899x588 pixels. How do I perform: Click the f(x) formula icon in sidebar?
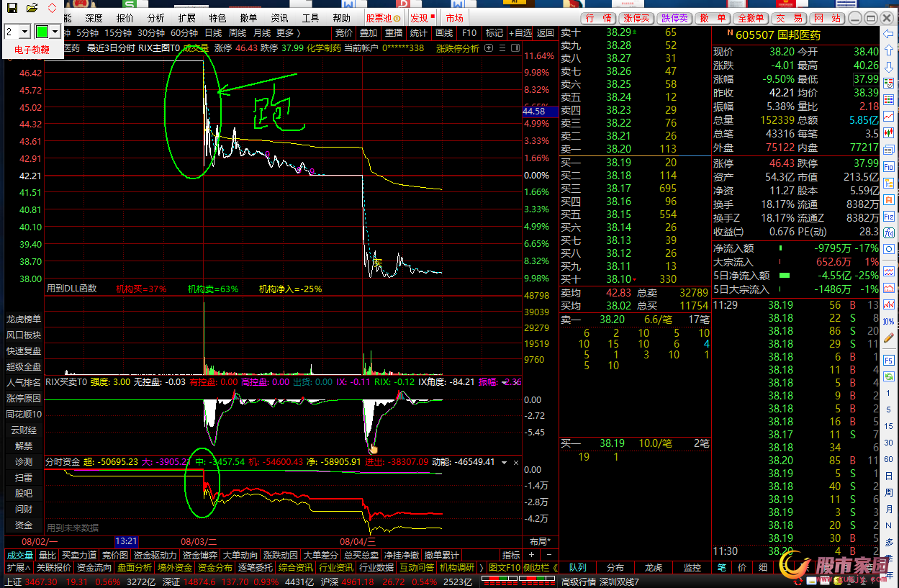[890, 232]
